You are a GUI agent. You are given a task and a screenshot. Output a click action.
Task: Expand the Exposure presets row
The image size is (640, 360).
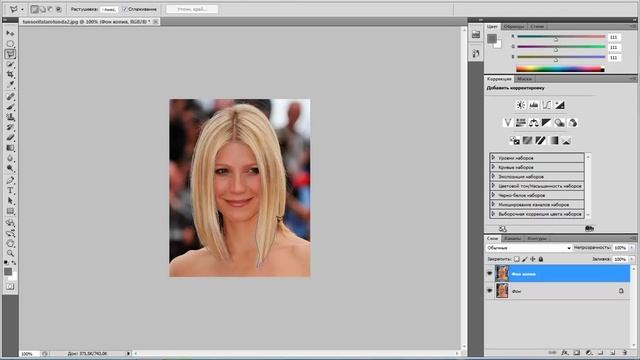493,176
